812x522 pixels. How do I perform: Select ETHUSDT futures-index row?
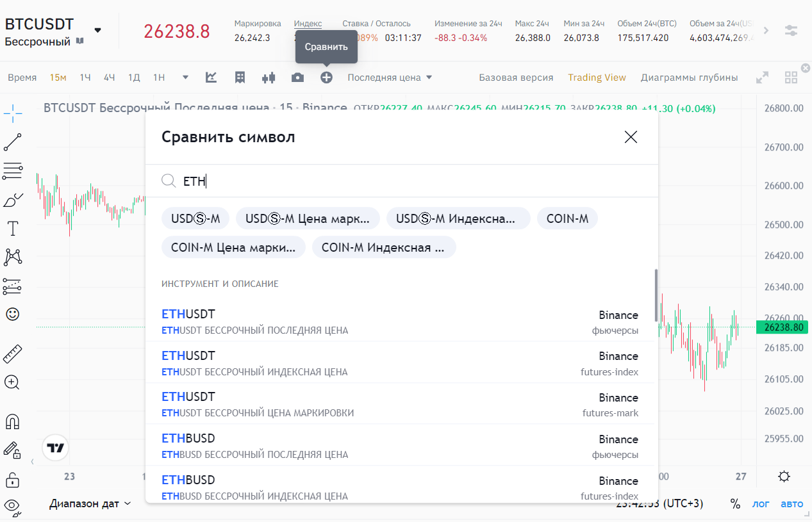pos(400,363)
